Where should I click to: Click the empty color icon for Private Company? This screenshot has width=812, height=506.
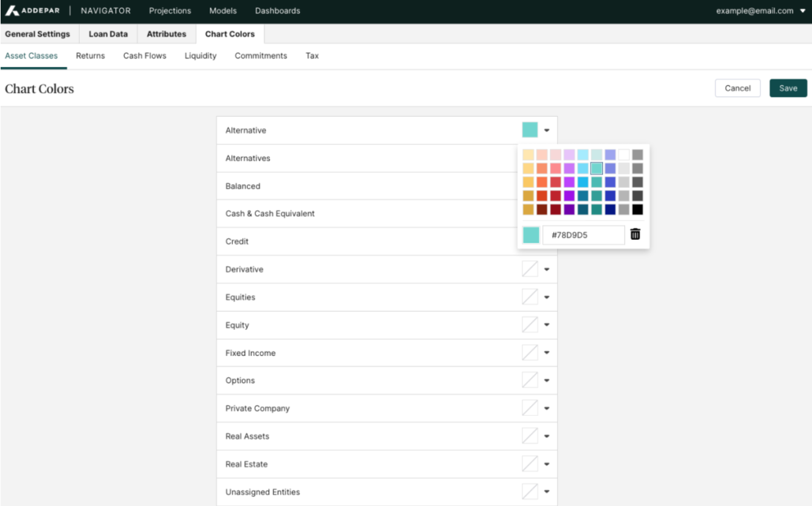click(530, 408)
